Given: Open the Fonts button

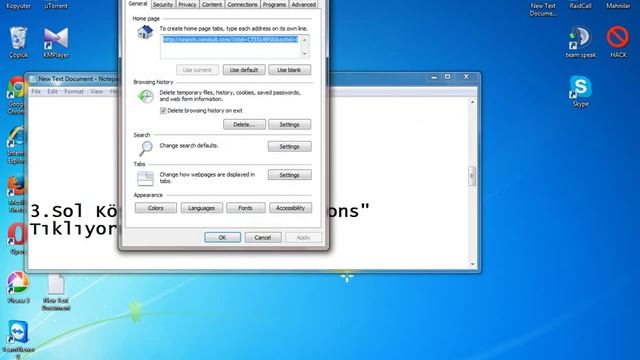Looking at the screenshot, I should (245, 208).
